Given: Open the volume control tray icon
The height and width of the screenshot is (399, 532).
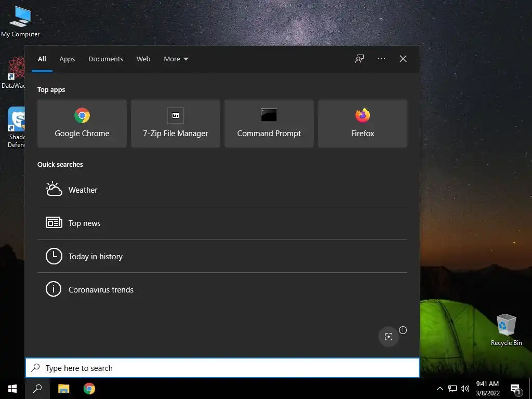Looking at the screenshot, I should click(x=465, y=389).
